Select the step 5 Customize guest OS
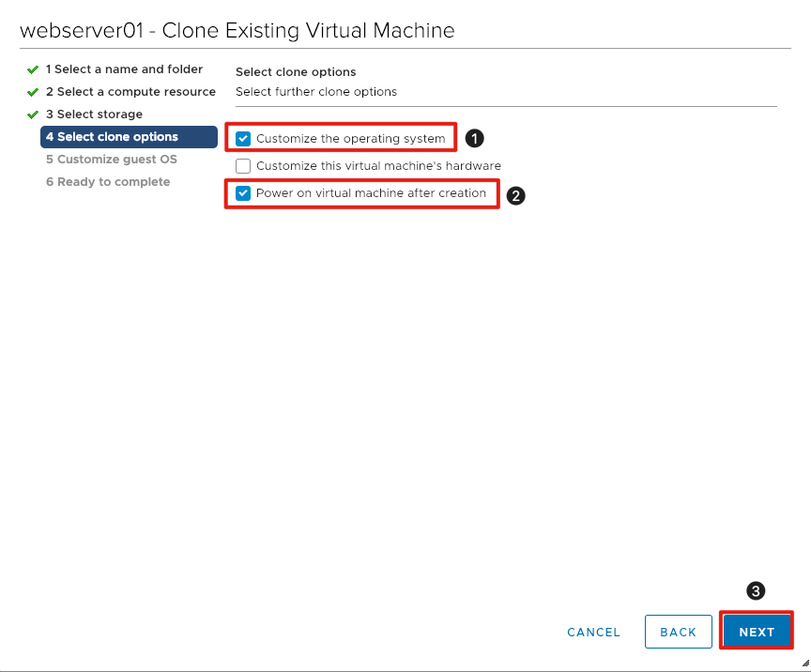The image size is (811, 672). [111, 159]
